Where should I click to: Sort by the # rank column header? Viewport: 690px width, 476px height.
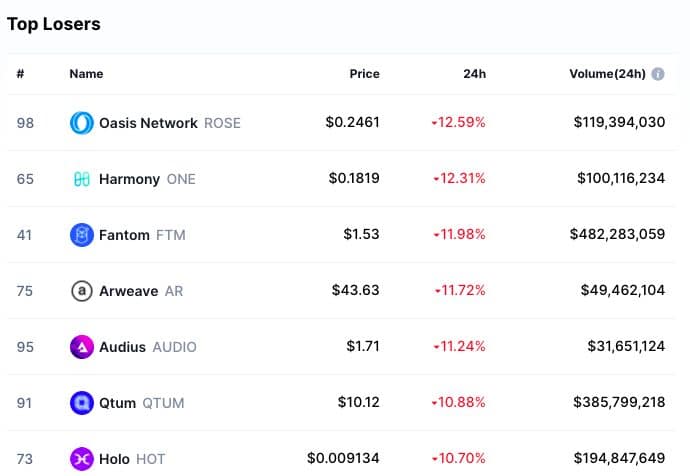pyautogui.click(x=20, y=74)
